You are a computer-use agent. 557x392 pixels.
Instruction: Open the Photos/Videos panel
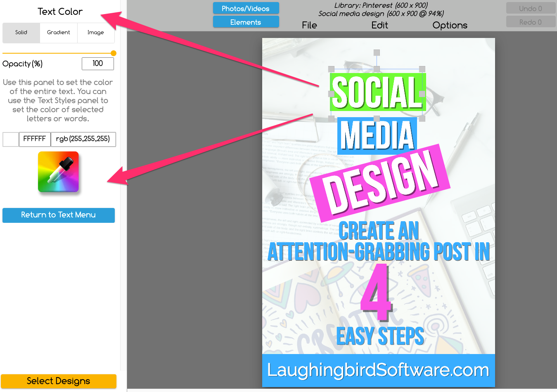tap(246, 8)
